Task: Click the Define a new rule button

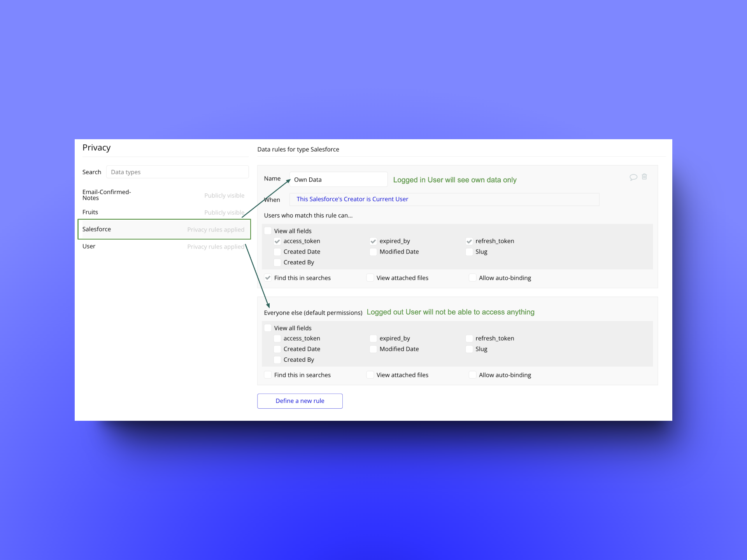Action: coord(300,401)
